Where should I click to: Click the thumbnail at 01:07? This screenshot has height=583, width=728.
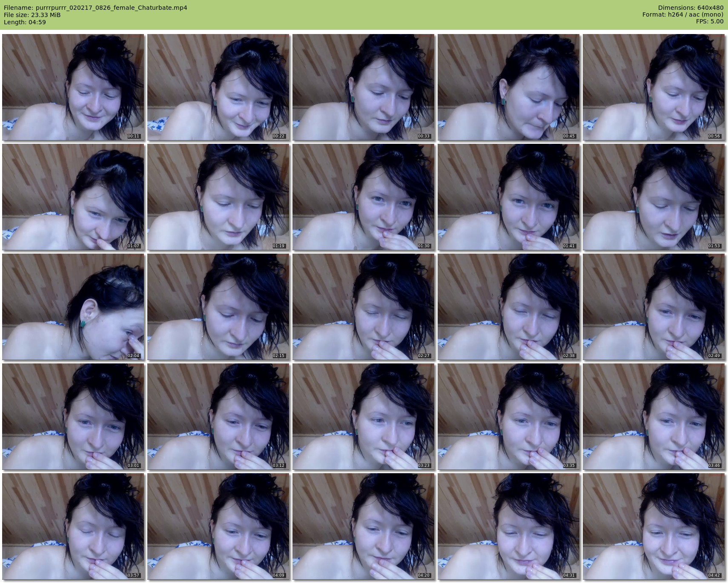(x=73, y=197)
